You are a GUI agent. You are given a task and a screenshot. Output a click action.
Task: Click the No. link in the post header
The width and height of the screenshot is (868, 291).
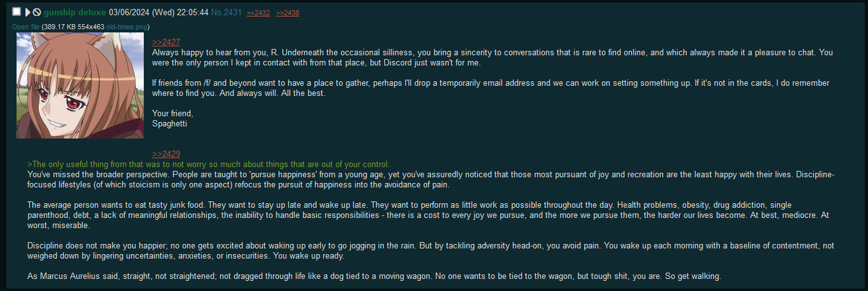coord(217,12)
